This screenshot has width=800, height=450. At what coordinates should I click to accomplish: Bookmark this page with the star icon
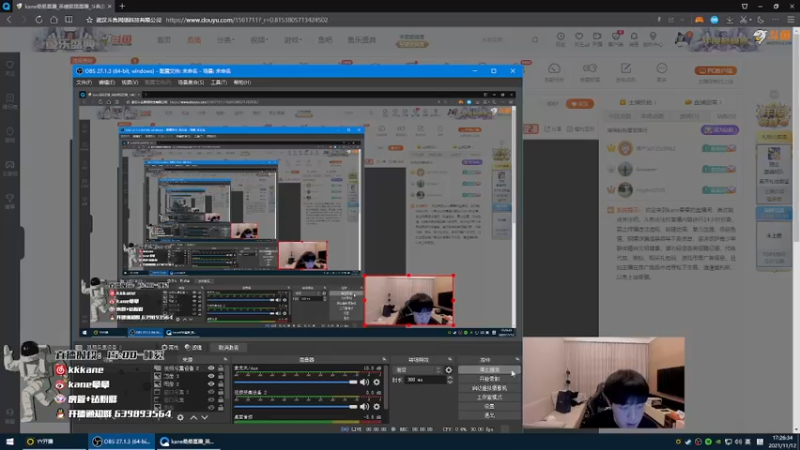coord(89,20)
